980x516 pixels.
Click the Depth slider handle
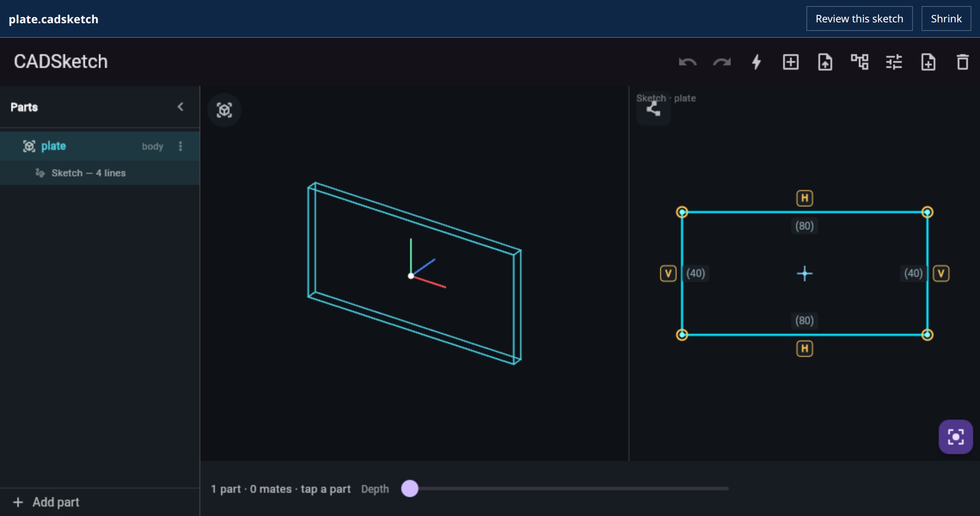[x=410, y=488]
